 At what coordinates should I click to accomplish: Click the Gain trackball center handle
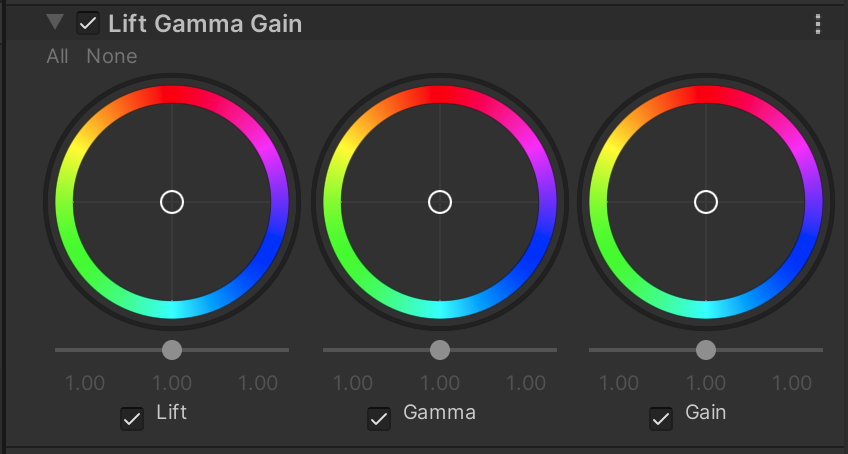click(x=706, y=202)
